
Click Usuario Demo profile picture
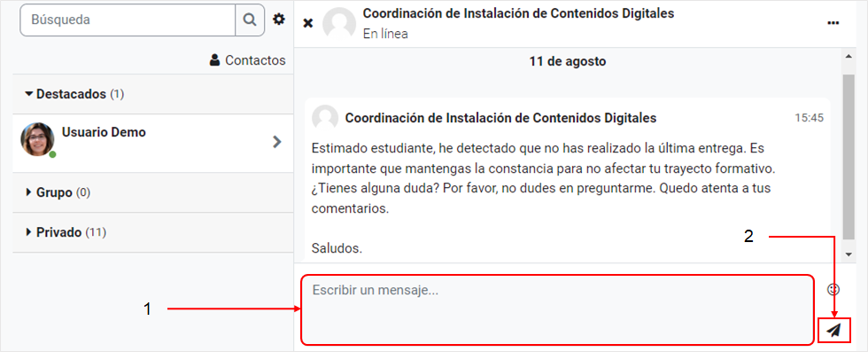pos(37,139)
